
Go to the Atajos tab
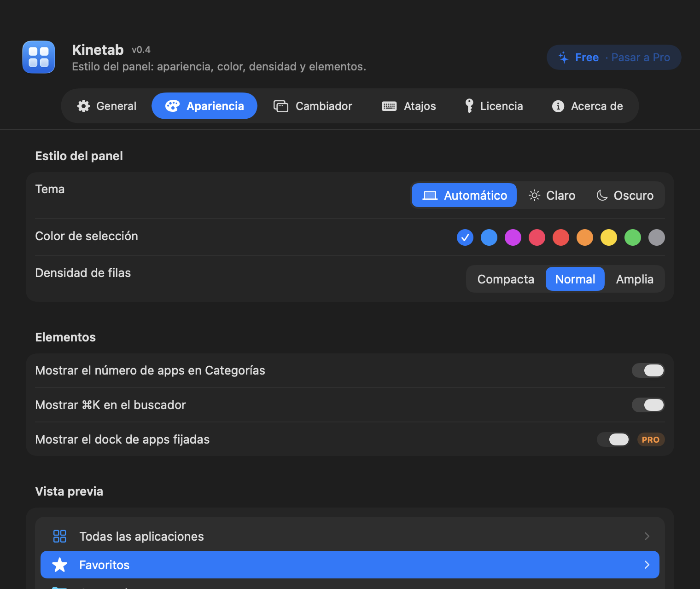(x=409, y=106)
